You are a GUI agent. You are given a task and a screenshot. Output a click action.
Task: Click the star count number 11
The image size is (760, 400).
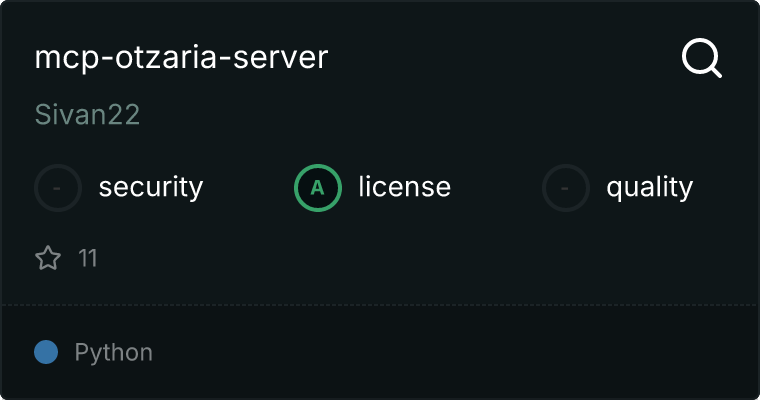[88, 259]
